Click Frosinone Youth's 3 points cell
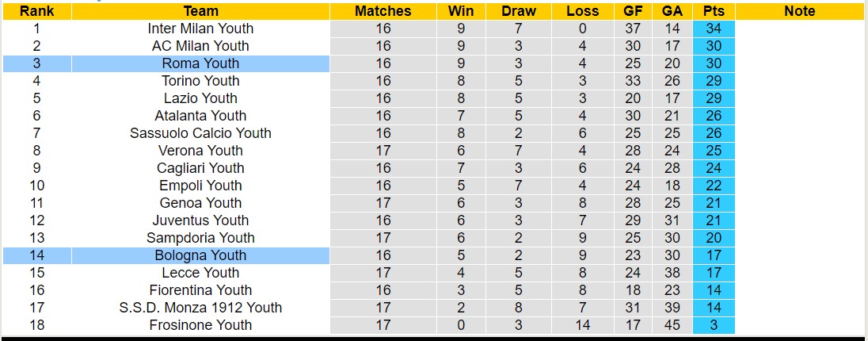The height and width of the screenshot is (341, 868). click(x=714, y=325)
